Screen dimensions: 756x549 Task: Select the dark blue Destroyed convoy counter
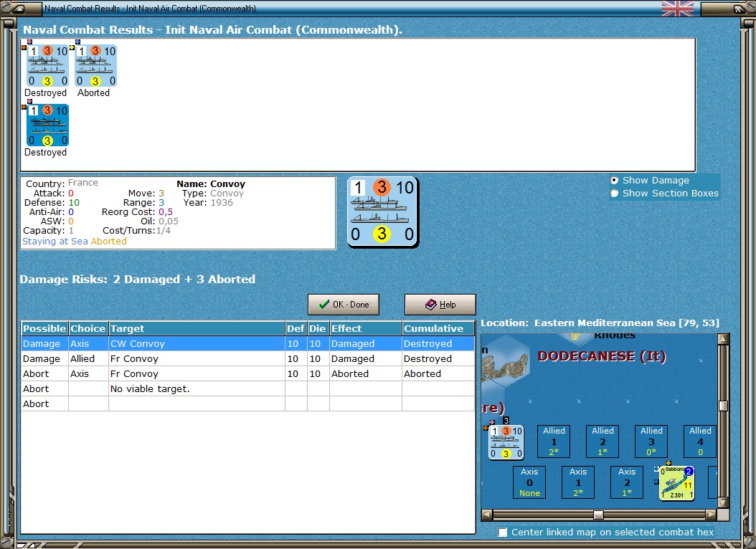(x=47, y=125)
